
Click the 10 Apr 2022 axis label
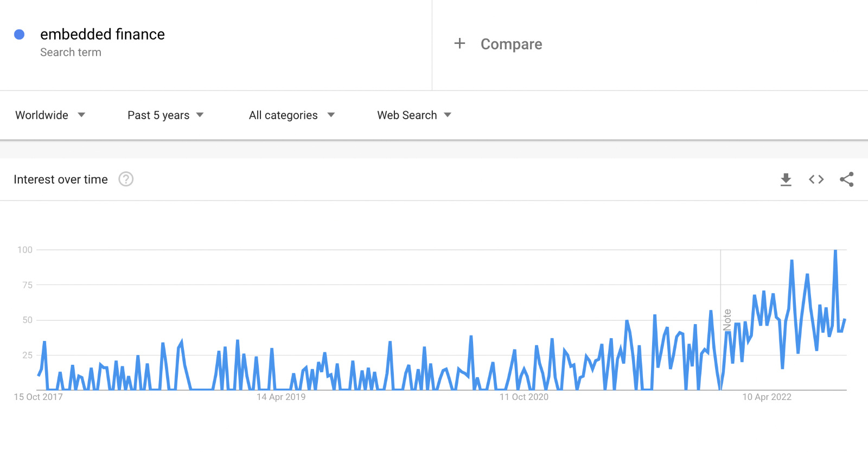pyautogui.click(x=767, y=397)
